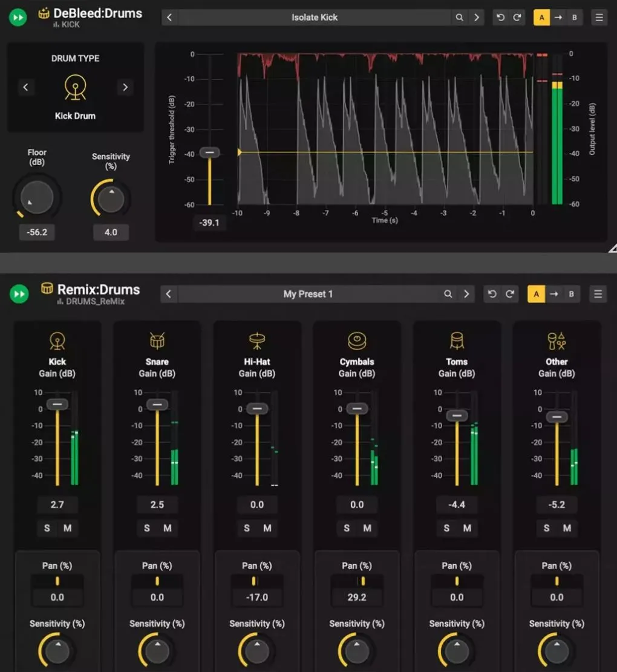Click the Toms channel icon

tap(457, 341)
